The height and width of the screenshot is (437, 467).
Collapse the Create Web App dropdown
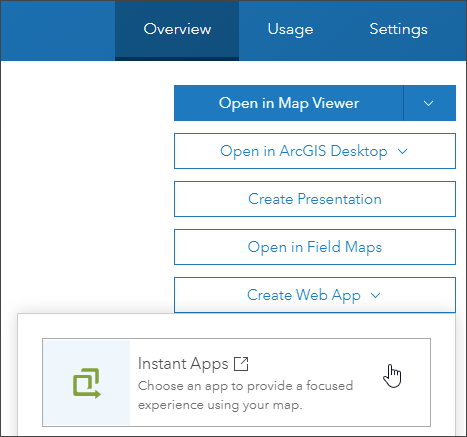pyautogui.click(x=315, y=295)
